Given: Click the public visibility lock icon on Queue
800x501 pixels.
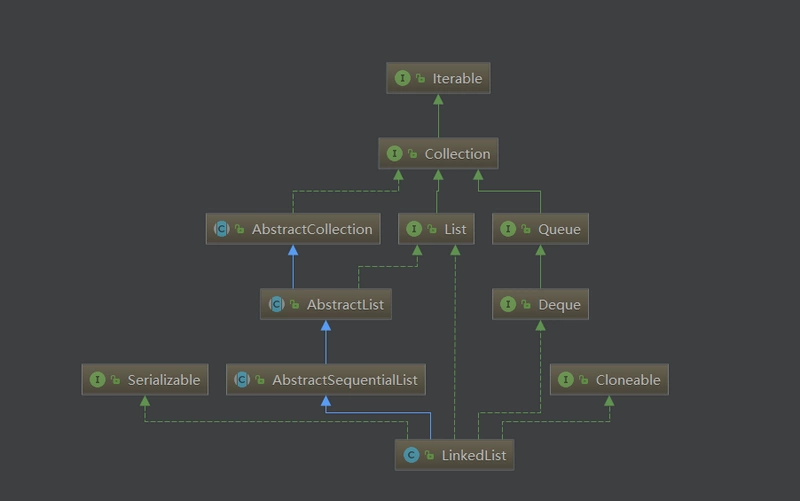Looking at the screenshot, I should pos(526,230).
